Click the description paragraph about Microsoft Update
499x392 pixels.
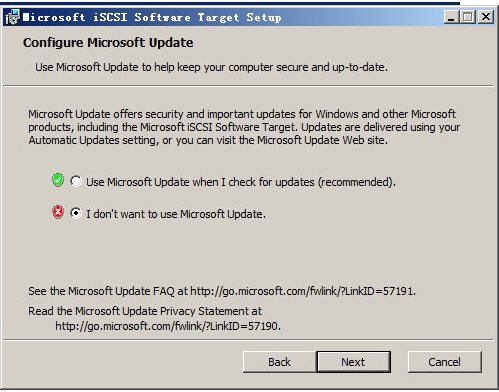click(244, 127)
